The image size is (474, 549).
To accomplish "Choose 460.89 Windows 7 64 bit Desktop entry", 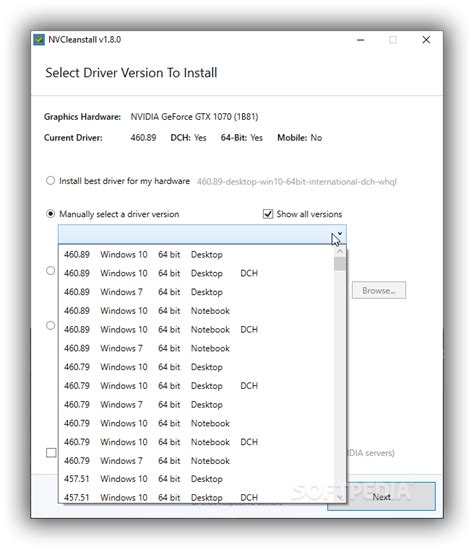I will (x=196, y=292).
